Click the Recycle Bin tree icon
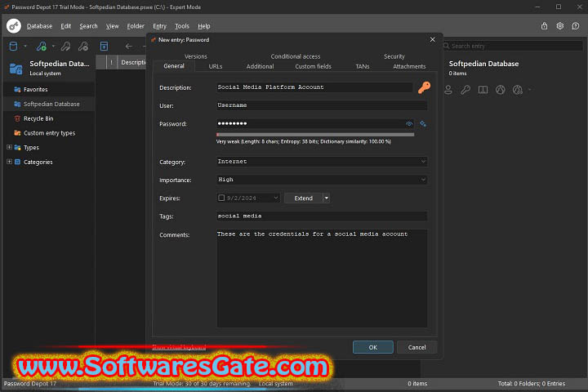Viewport: 588px width, 392px height. [x=17, y=118]
